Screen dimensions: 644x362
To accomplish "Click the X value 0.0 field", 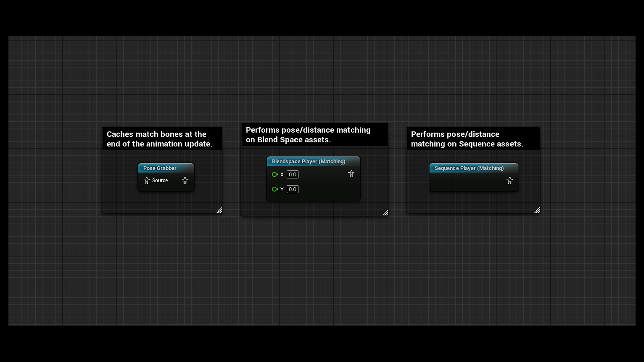I will tap(292, 174).
